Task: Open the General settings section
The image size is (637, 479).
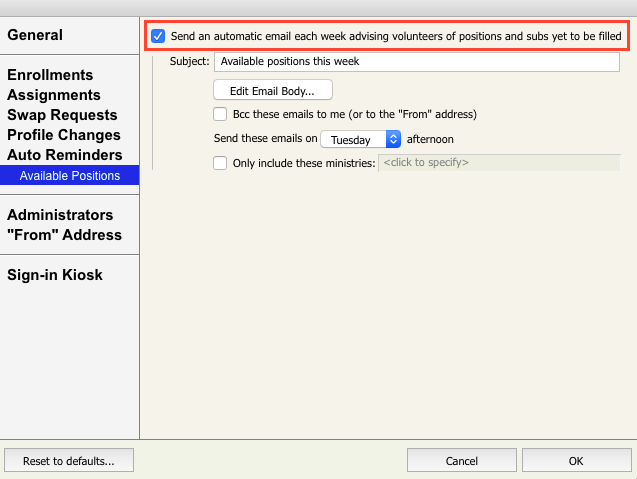Action: pos(35,35)
